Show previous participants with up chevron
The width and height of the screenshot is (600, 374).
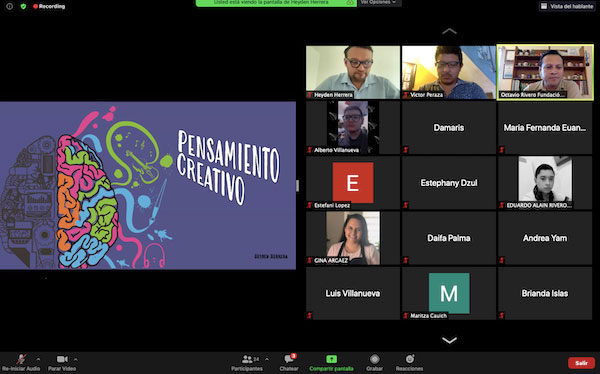pyautogui.click(x=449, y=31)
